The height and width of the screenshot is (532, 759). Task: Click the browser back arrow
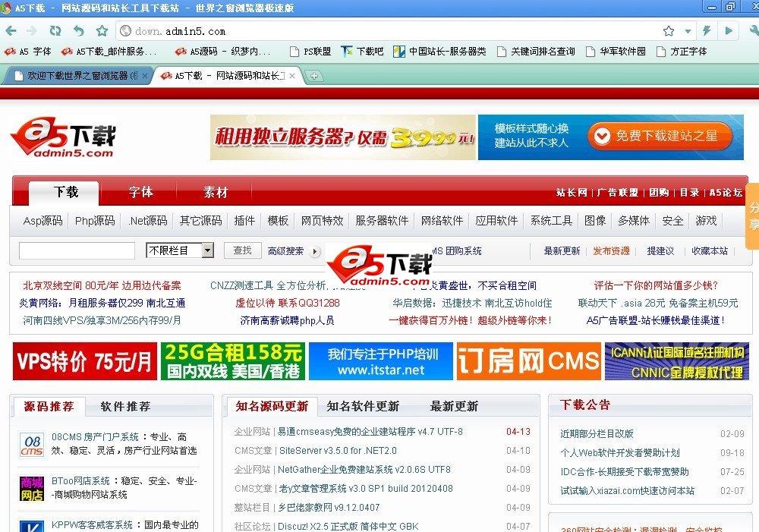pos(11,31)
